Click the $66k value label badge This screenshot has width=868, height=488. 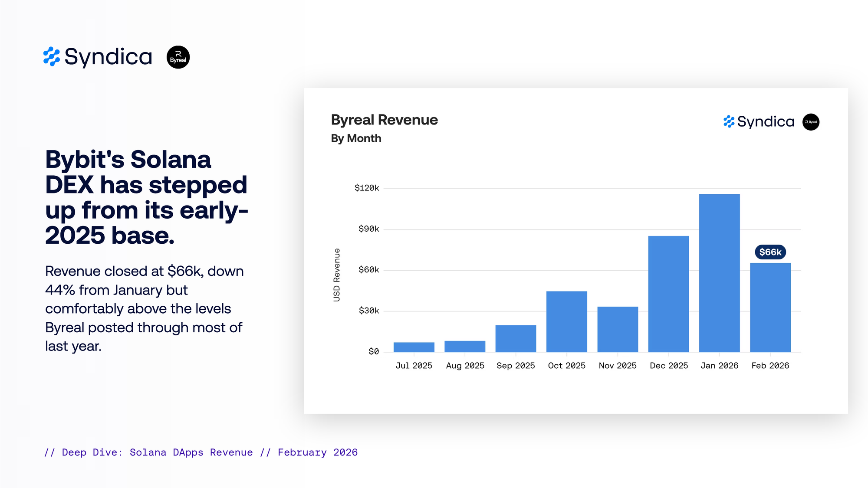770,252
